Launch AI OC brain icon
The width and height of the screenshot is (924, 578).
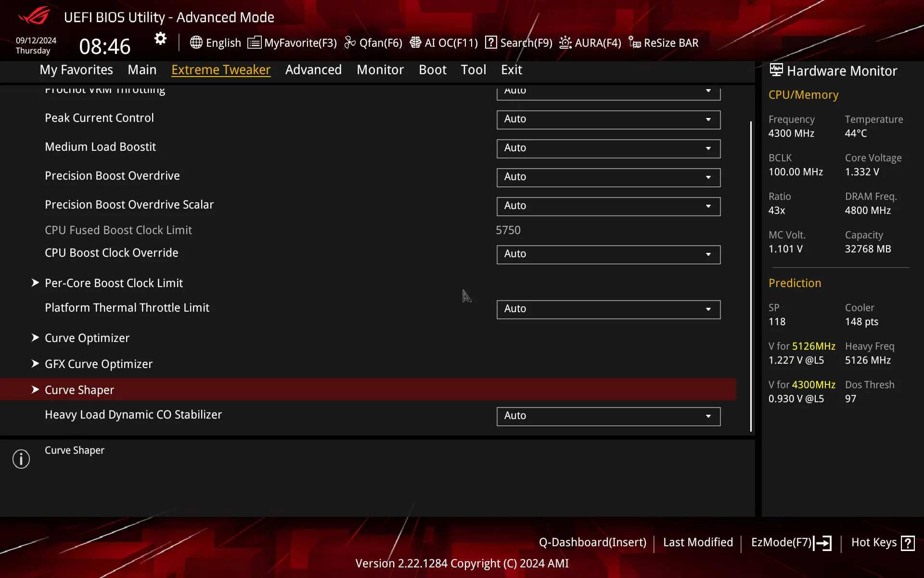[x=415, y=42]
